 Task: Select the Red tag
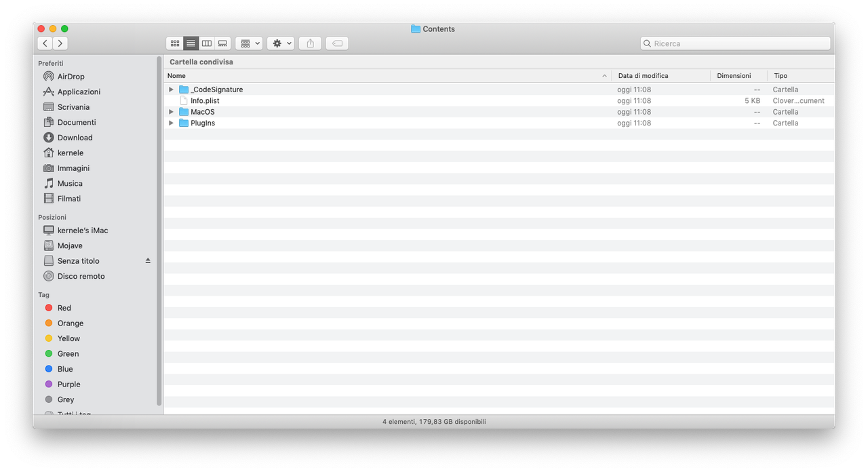point(64,308)
